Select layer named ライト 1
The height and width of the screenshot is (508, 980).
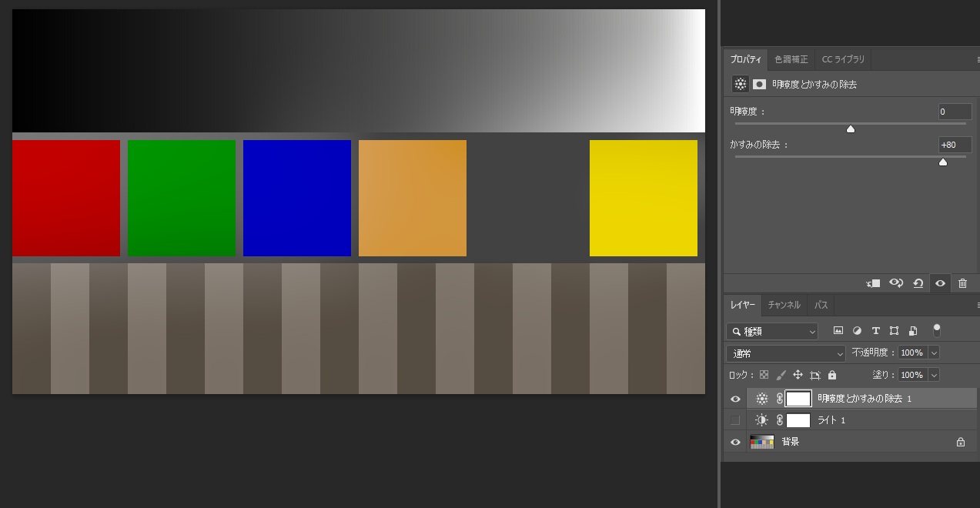(831, 420)
